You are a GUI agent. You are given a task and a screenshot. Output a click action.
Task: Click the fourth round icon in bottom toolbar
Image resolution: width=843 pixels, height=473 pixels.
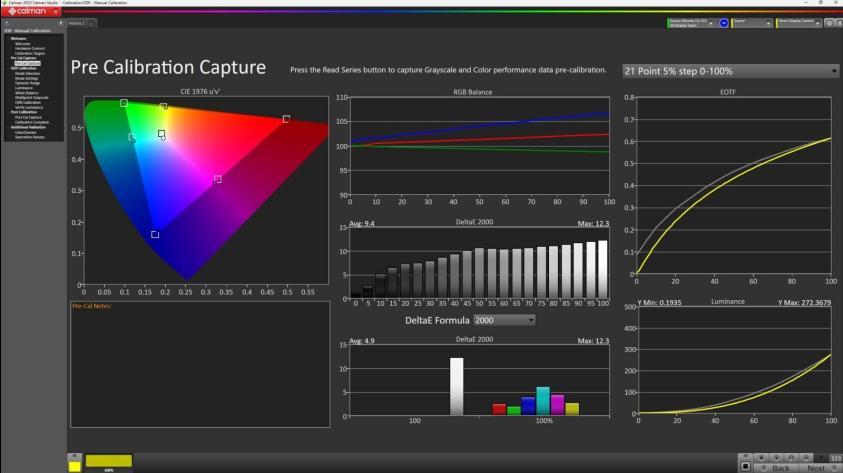(805, 457)
